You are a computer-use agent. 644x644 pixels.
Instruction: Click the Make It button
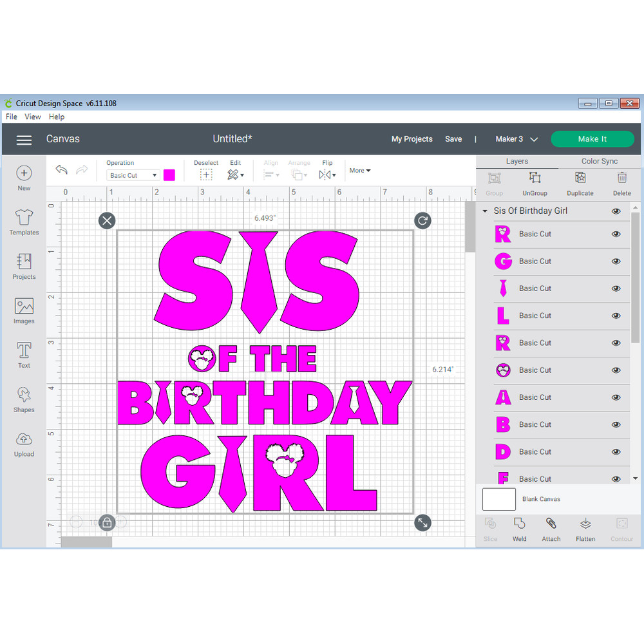click(592, 138)
